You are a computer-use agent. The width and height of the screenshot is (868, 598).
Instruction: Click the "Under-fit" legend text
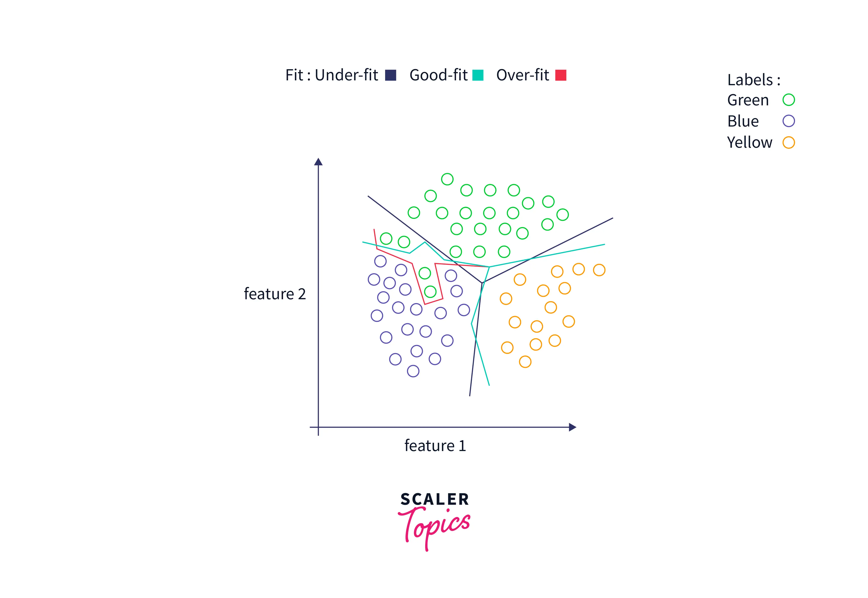346,75
